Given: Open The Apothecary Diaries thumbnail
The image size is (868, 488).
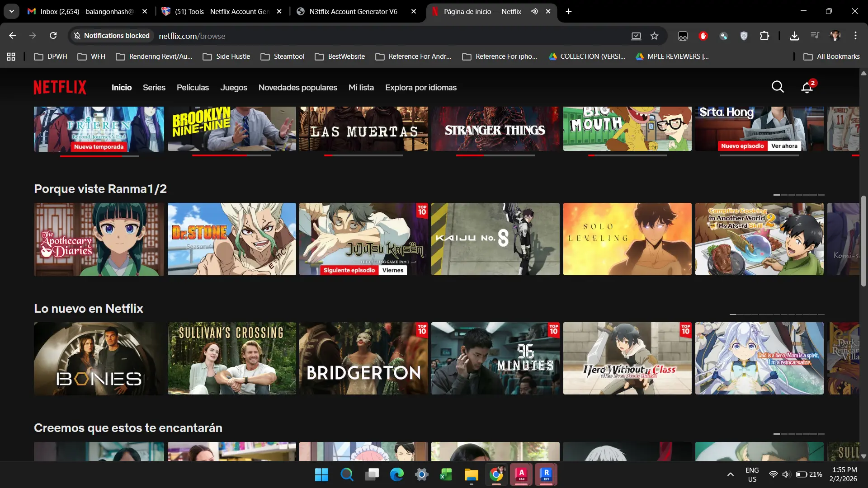Looking at the screenshot, I should coord(99,239).
